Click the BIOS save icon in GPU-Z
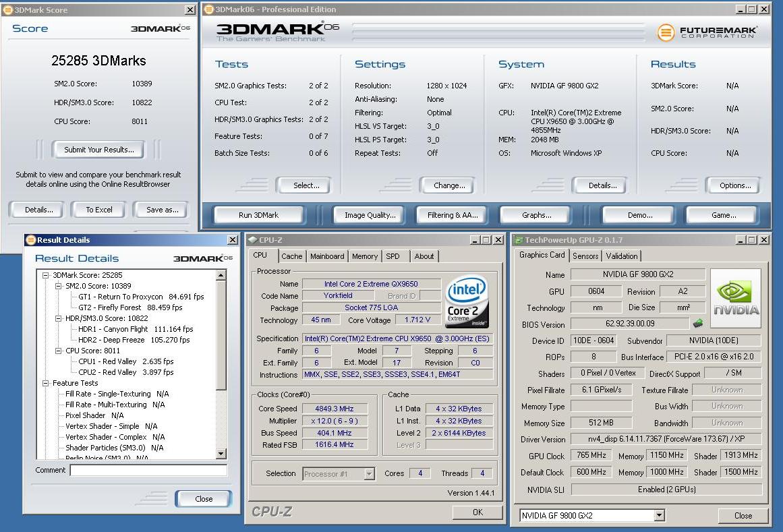Image resolution: width=783 pixels, height=532 pixels. (x=698, y=324)
